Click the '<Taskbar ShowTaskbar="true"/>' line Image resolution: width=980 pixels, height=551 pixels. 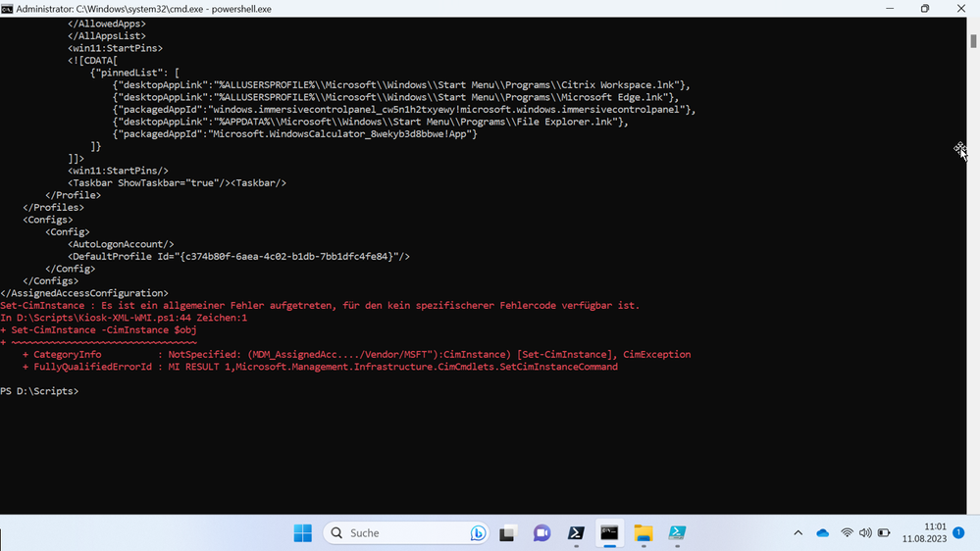[177, 183]
